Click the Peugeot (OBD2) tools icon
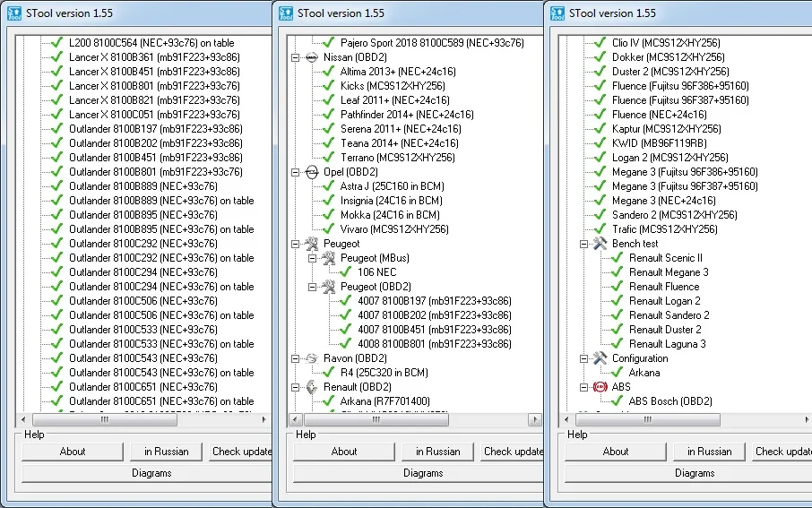 pyautogui.click(x=329, y=287)
